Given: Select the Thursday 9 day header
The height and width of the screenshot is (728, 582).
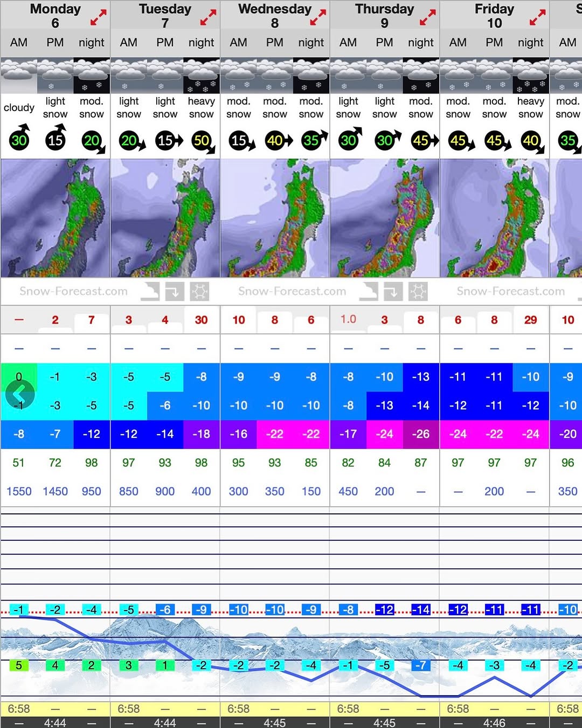Looking at the screenshot, I should point(385,16).
